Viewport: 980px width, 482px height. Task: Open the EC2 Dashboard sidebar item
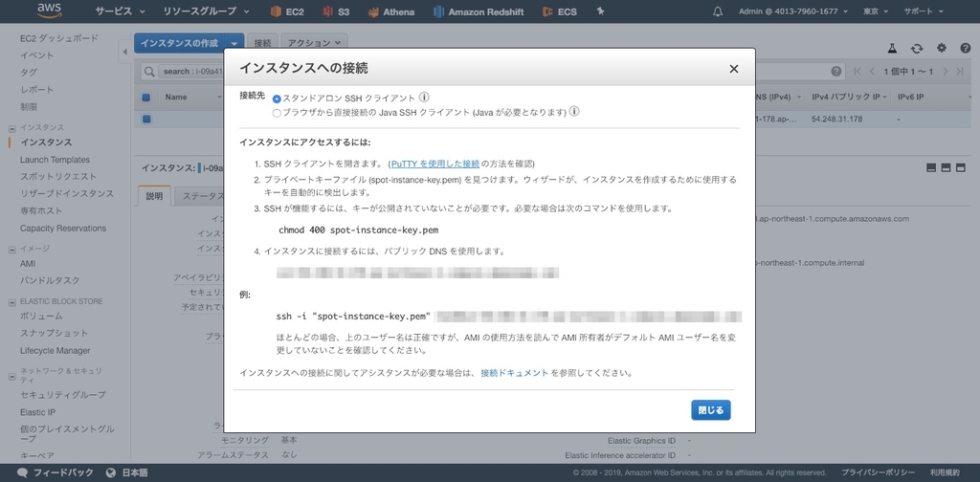(58, 38)
